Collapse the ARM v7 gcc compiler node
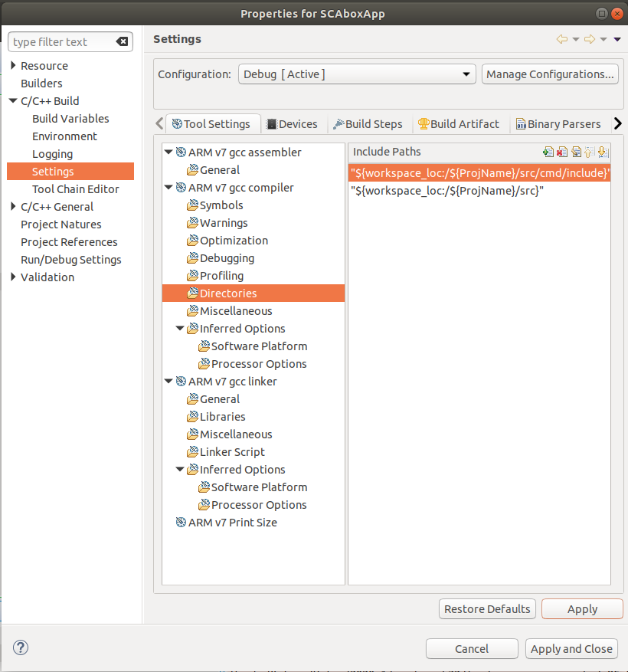 [x=168, y=188]
